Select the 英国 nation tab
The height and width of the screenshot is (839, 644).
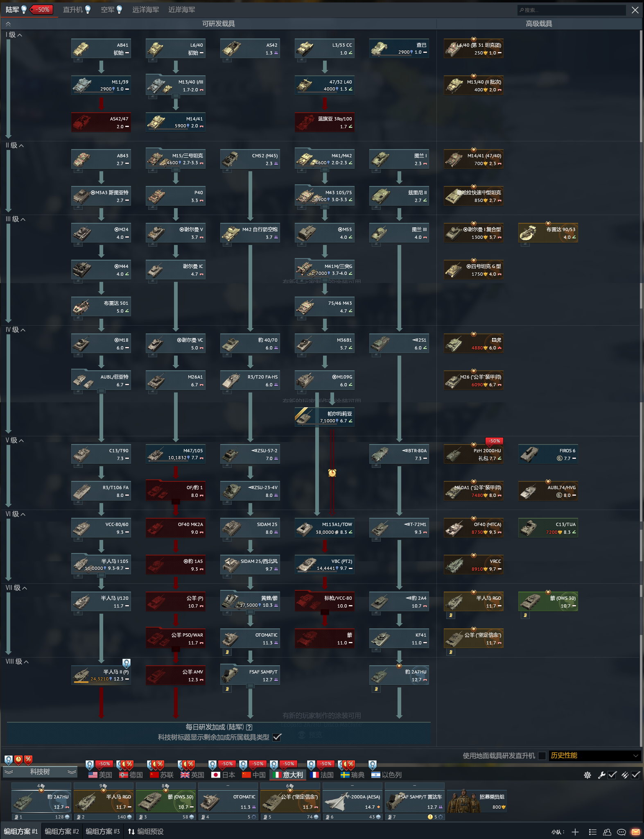[x=192, y=775]
